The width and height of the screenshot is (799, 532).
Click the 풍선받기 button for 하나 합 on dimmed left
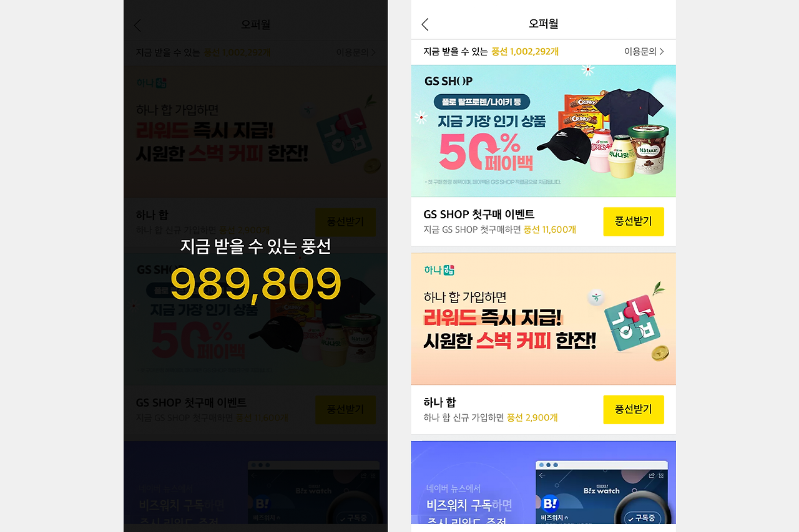pos(346,222)
